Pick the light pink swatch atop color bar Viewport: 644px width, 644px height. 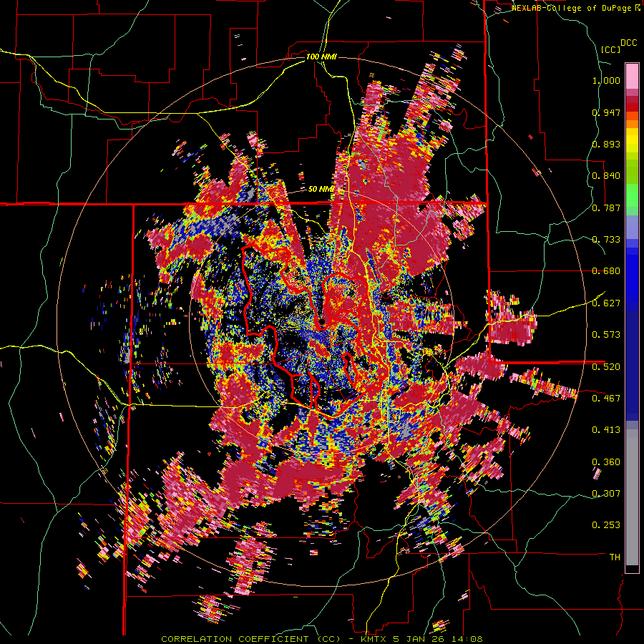632,76
